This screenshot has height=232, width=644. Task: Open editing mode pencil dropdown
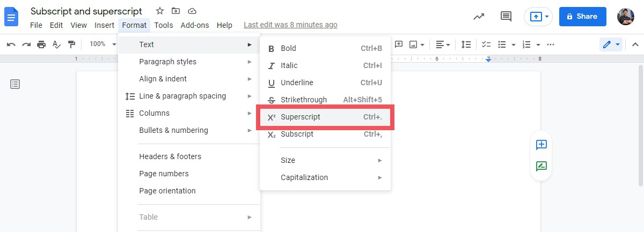click(611, 44)
